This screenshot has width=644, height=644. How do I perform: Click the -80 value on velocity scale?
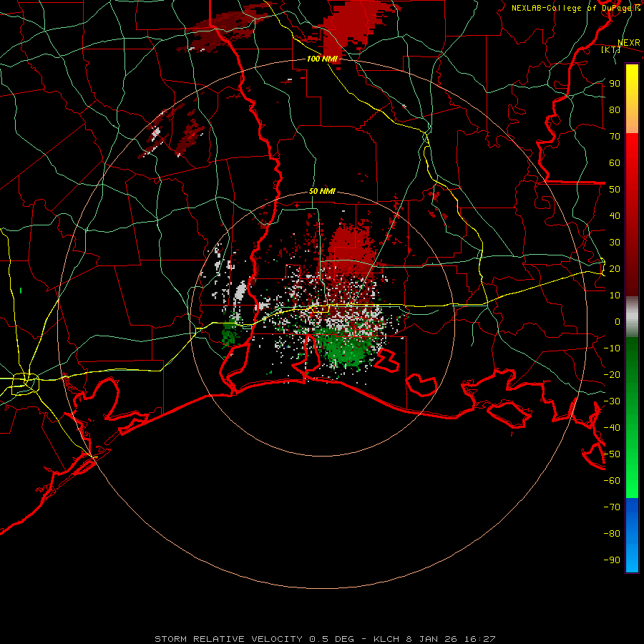pyautogui.click(x=612, y=534)
